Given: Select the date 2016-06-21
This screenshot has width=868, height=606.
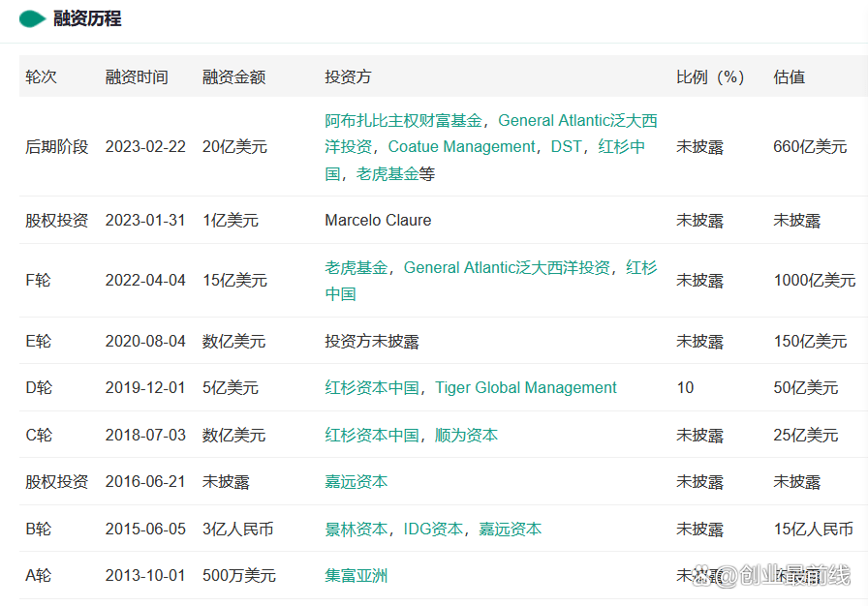Looking at the screenshot, I should point(145,481).
